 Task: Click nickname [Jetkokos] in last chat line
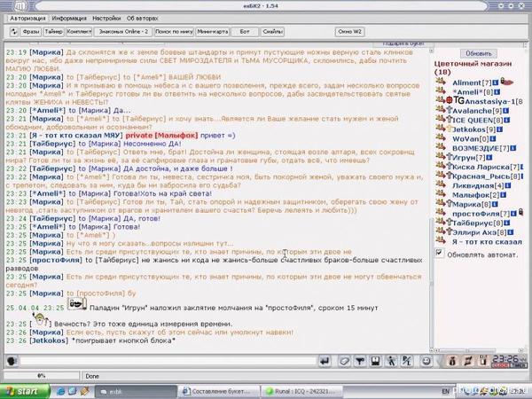(49, 340)
